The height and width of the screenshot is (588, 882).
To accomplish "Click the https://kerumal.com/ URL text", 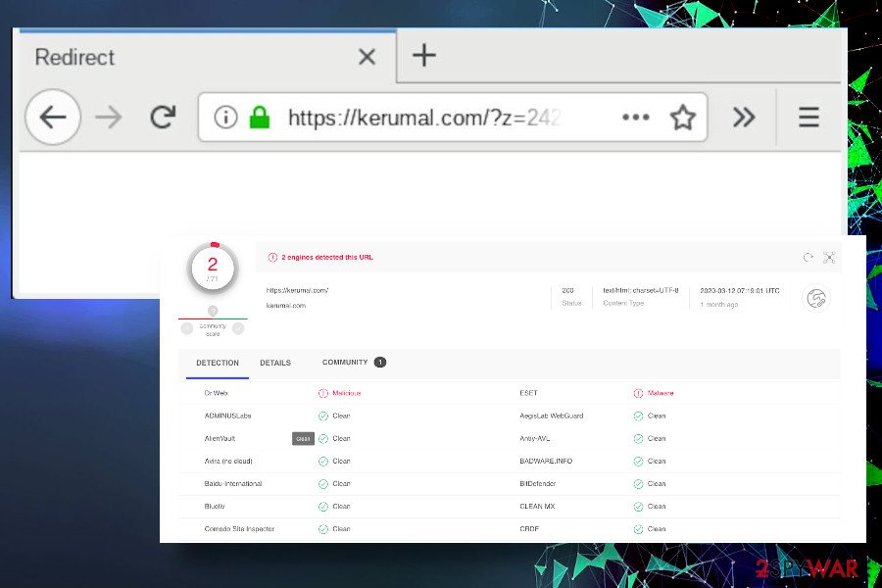I will pyautogui.click(x=298, y=290).
